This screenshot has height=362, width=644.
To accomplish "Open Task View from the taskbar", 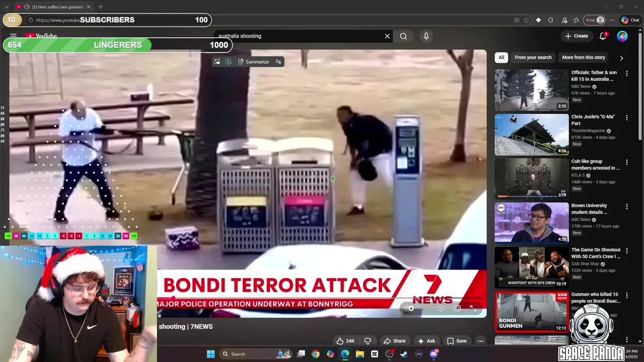I will (x=301, y=354).
